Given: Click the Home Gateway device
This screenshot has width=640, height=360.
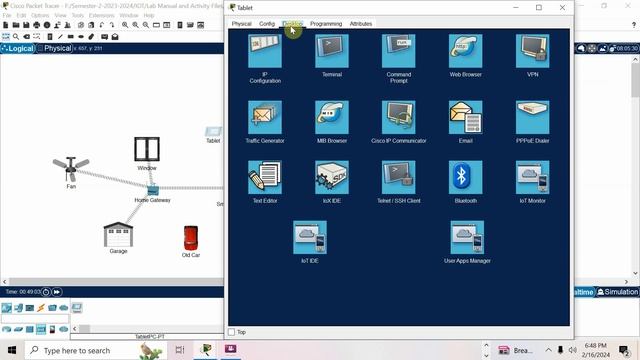Looking at the screenshot, I should 153,190.
